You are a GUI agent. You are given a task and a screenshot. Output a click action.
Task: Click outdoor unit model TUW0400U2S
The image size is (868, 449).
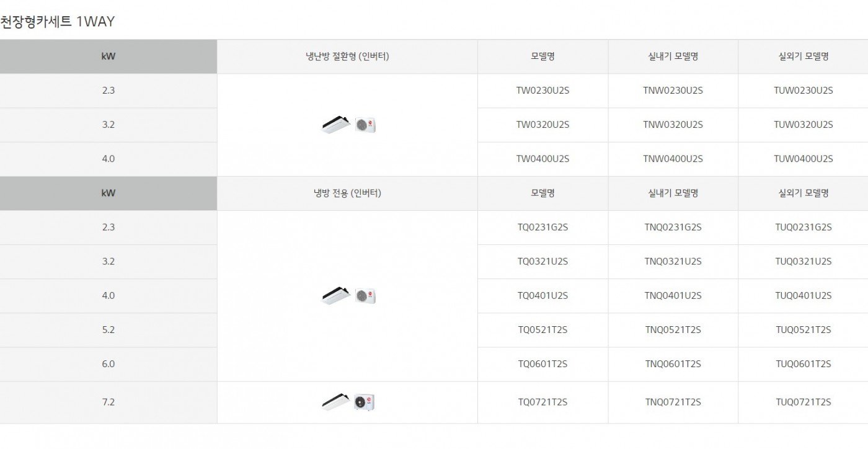pyautogui.click(x=803, y=159)
